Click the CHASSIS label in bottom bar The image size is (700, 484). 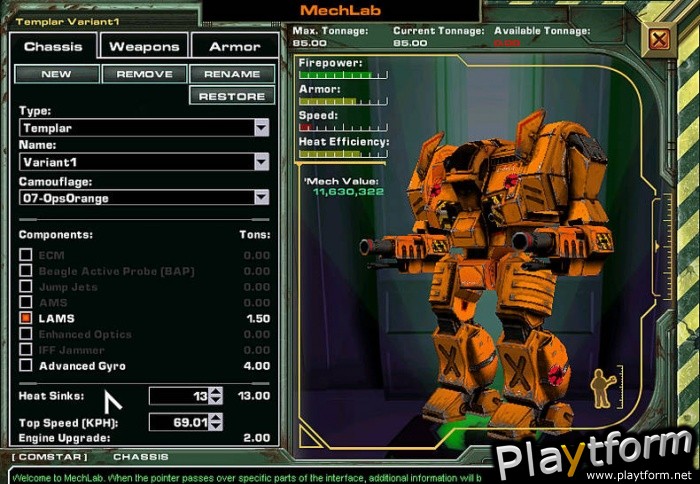[141, 457]
